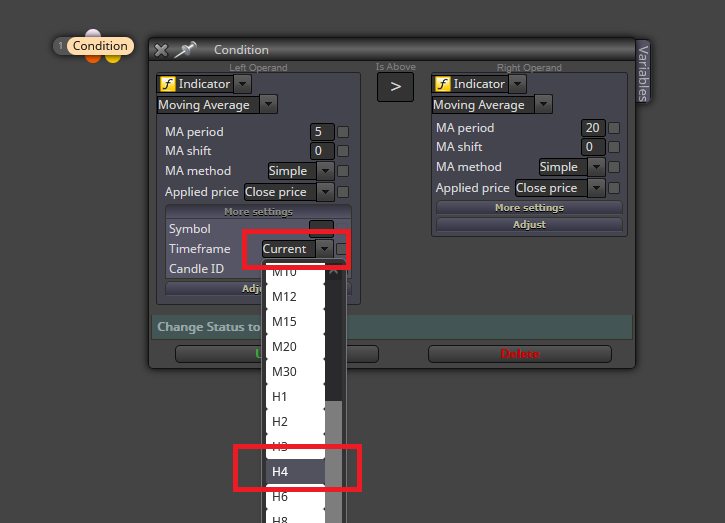Image resolution: width=725 pixels, height=523 pixels.
Task: Select M20 in timeframe list
Action: point(295,347)
